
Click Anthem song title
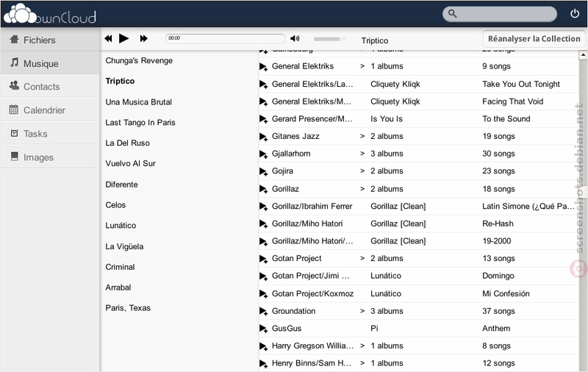[496, 328]
